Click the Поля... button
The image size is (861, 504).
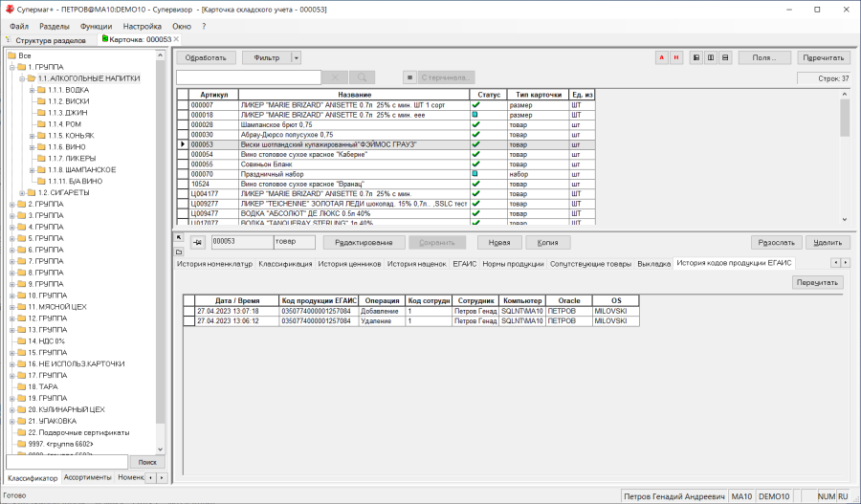tap(764, 57)
